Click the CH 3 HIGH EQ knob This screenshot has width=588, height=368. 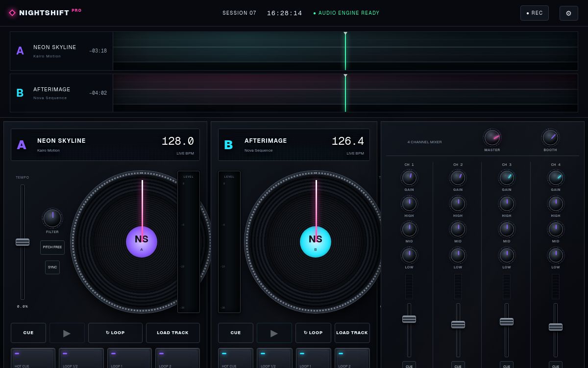507,204
